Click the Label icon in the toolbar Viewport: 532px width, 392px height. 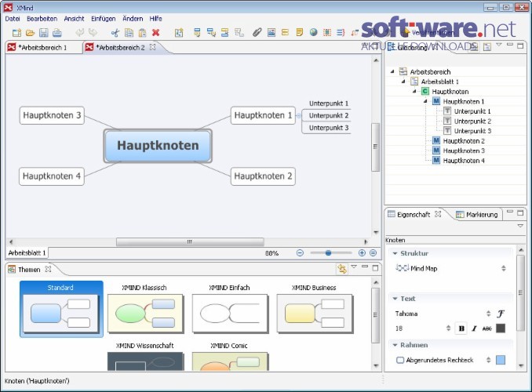(285, 33)
